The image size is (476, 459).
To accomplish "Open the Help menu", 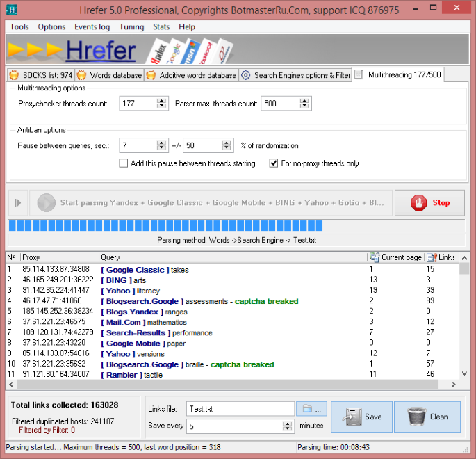I will pyautogui.click(x=187, y=26).
